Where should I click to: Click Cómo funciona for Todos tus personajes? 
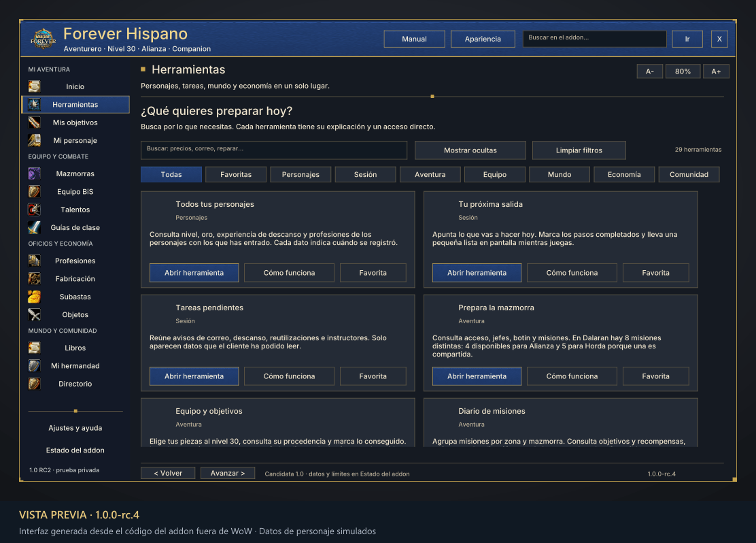[289, 273]
